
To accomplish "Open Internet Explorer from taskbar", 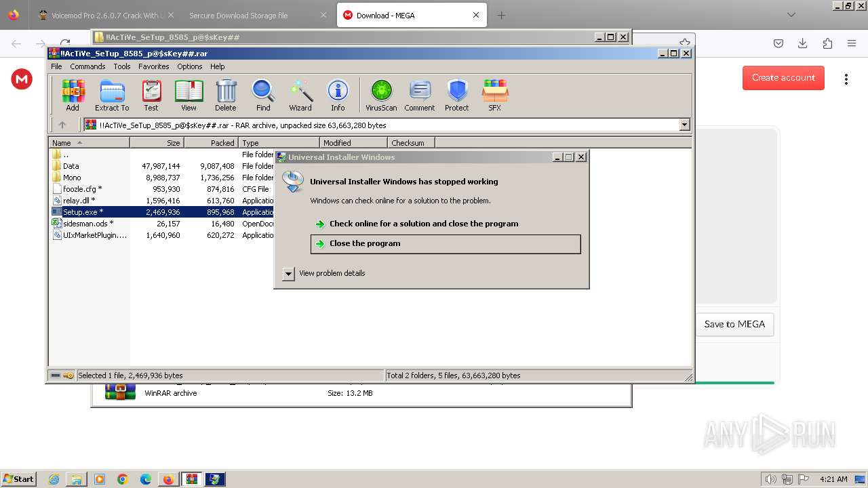I will click(54, 479).
